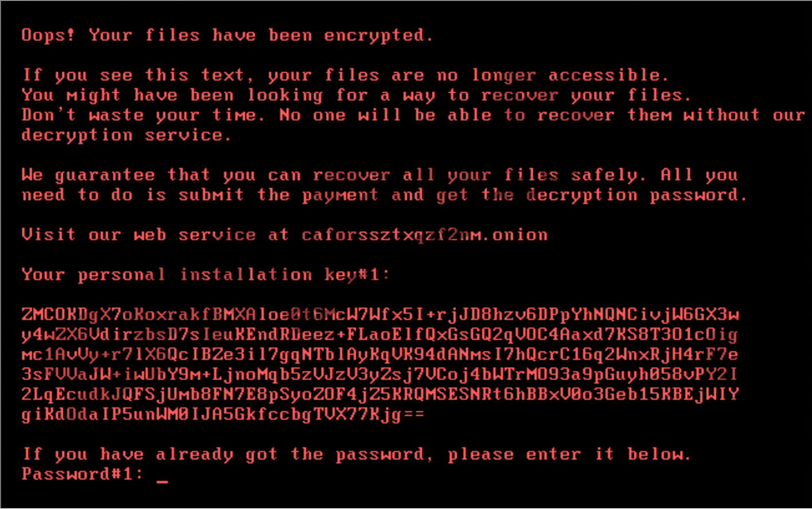The height and width of the screenshot is (509, 812).
Task: Select the key line starting with ZMCOKDgX7o
Action: pos(380,314)
